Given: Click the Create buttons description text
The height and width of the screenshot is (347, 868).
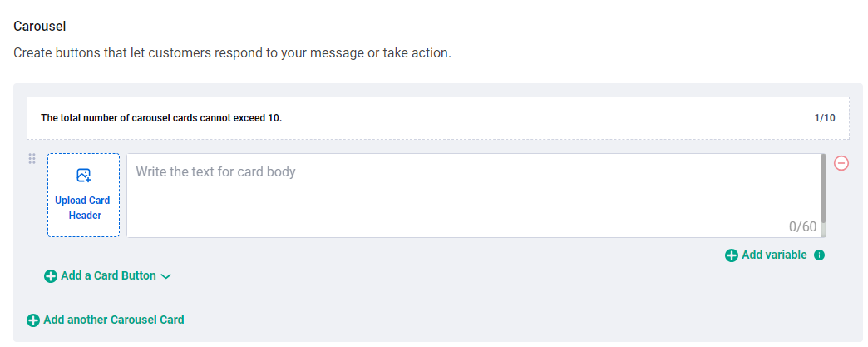Looking at the screenshot, I should [x=232, y=53].
